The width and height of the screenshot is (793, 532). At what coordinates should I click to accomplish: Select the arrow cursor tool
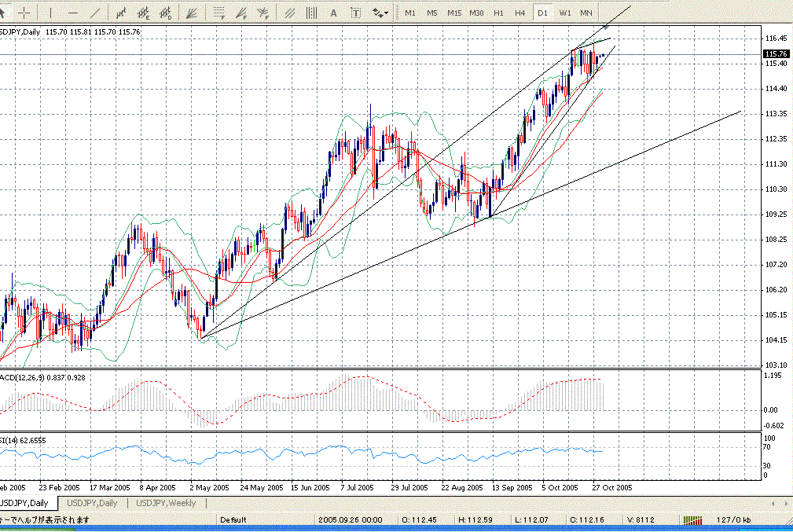tap(5, 13)
